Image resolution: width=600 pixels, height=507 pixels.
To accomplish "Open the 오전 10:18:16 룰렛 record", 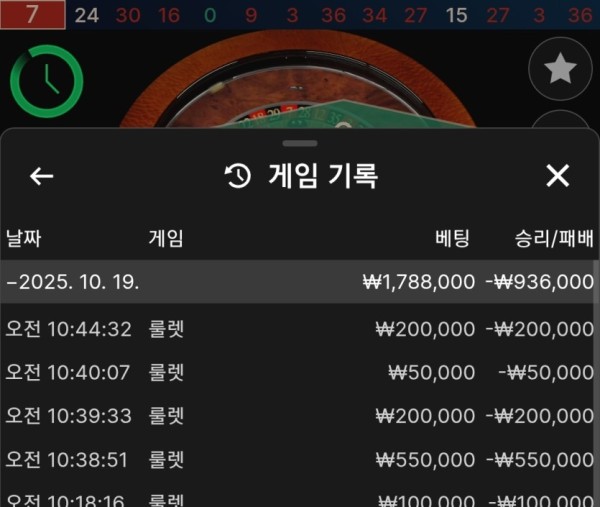I will click(x=297, y=497).
